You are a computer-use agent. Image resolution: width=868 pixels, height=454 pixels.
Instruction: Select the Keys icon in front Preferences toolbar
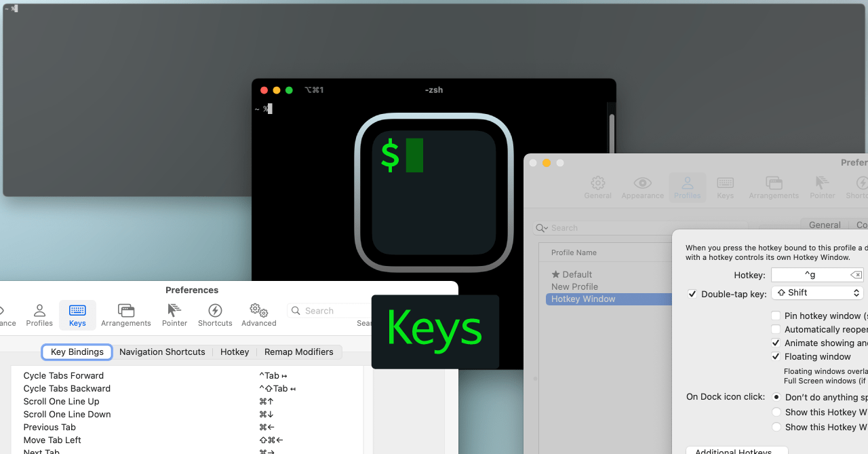coord(77,314)
